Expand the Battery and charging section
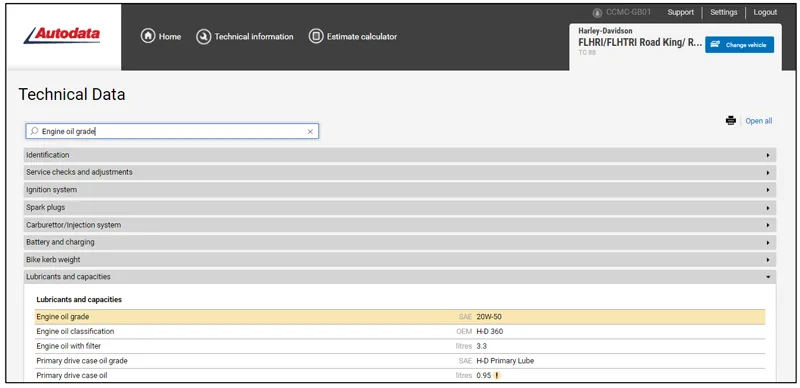The width and height of the screenshot is (800, 388). 399,242
